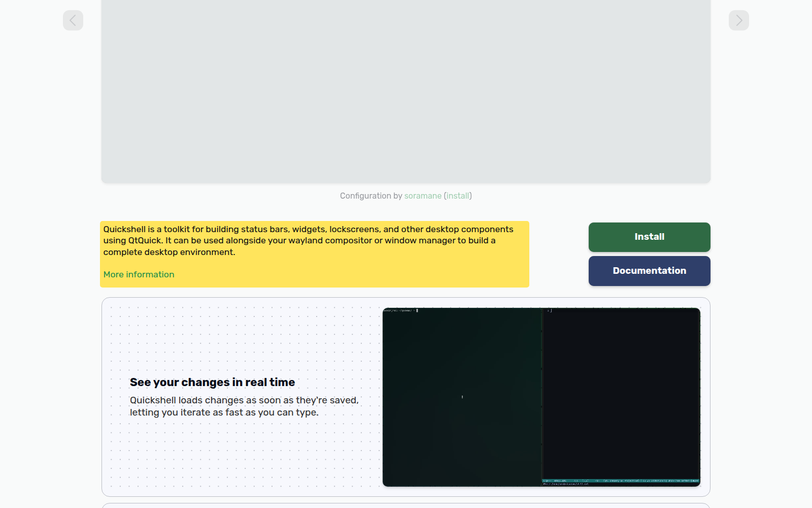Click the Quickshell toolkit description paragraph
Viewport: 812px width, 508px height.
309,241
